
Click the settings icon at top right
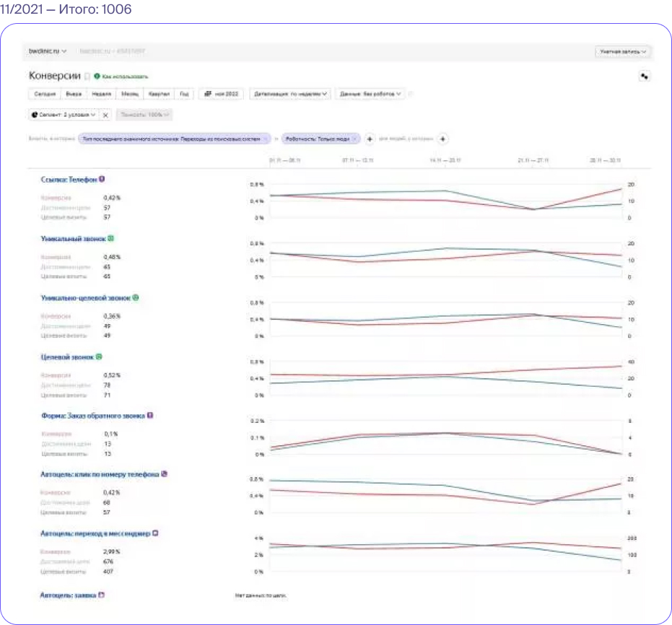tap(644, 77)
